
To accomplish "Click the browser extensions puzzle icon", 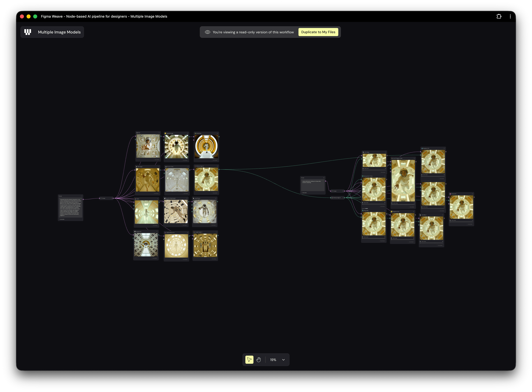I will [499, 16].
